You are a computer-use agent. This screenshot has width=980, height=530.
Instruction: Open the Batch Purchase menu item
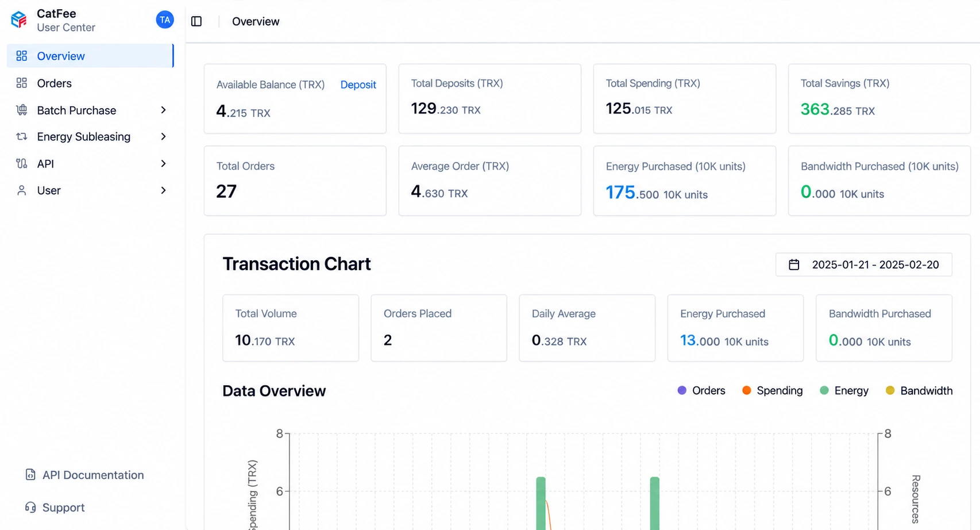coord(90,110)
